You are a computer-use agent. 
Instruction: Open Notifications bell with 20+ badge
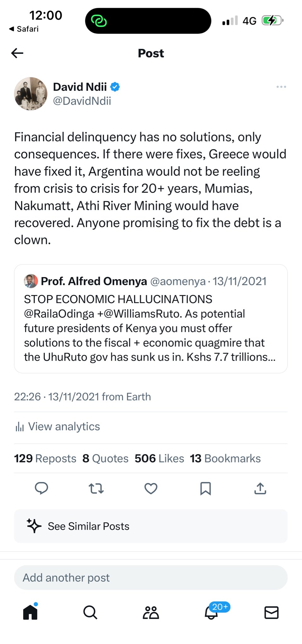211,612
